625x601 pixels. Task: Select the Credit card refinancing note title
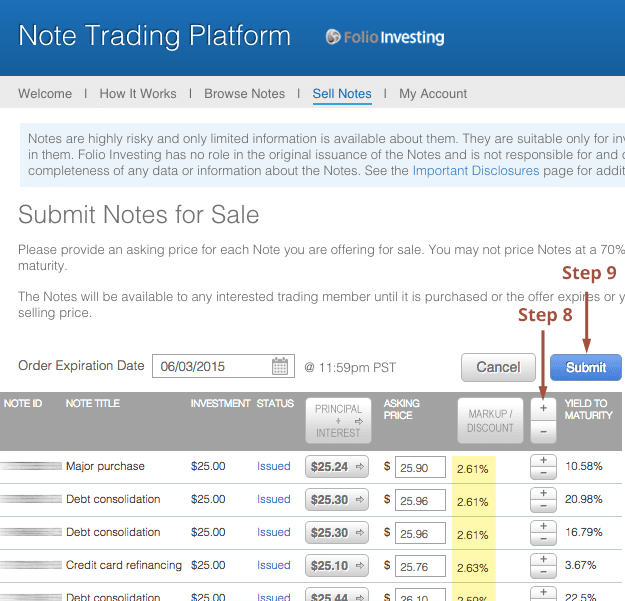124,566
